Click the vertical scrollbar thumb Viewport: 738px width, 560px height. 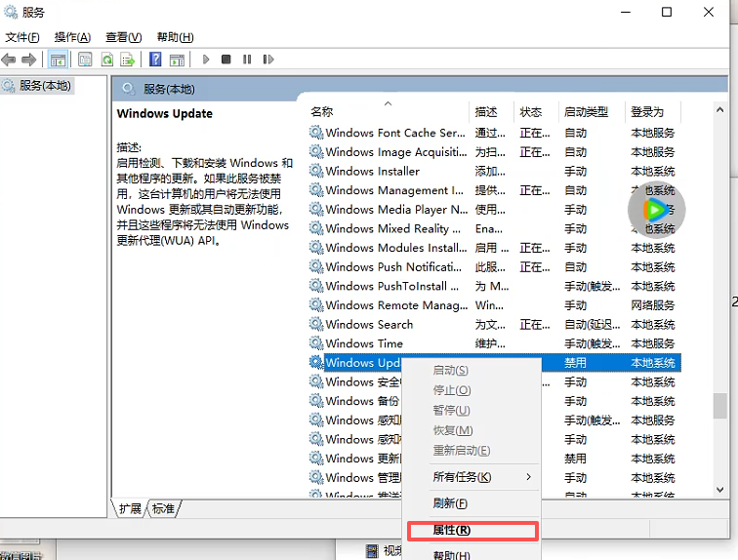pyautogui.click(x=719, y=405)
